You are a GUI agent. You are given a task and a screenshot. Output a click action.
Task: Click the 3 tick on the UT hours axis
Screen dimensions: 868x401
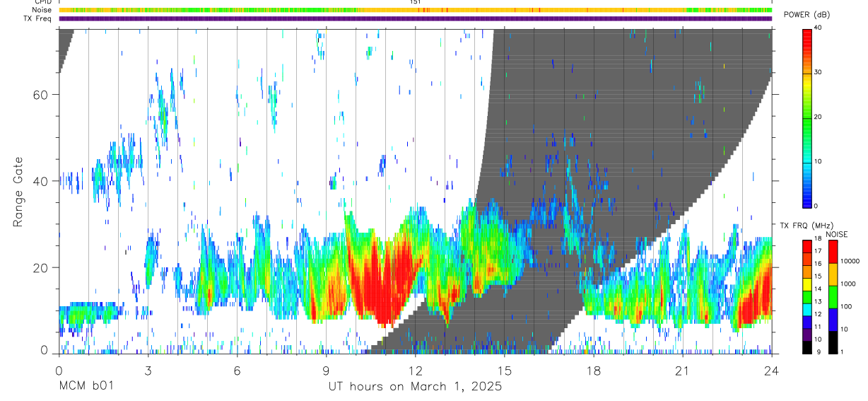tap(148, 370)
